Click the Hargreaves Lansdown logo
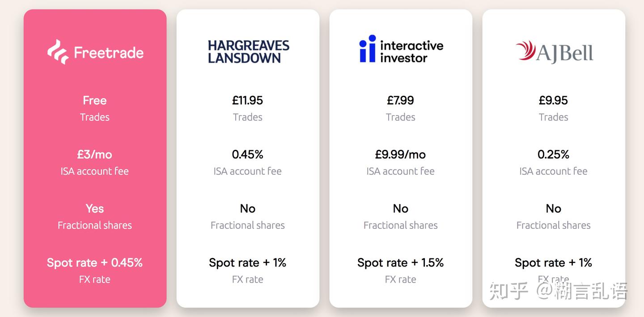Image resolution: width=644 pixels, height=317 pixels. 248,52
